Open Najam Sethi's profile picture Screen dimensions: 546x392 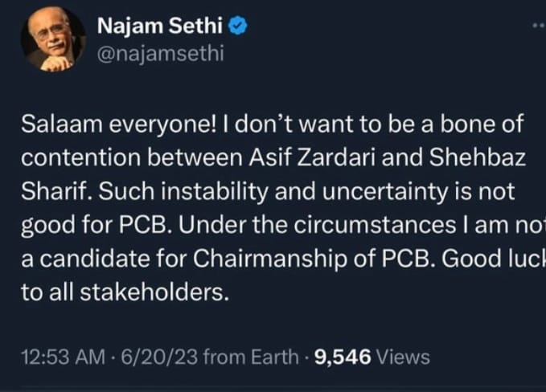click(x=53, y=39)
